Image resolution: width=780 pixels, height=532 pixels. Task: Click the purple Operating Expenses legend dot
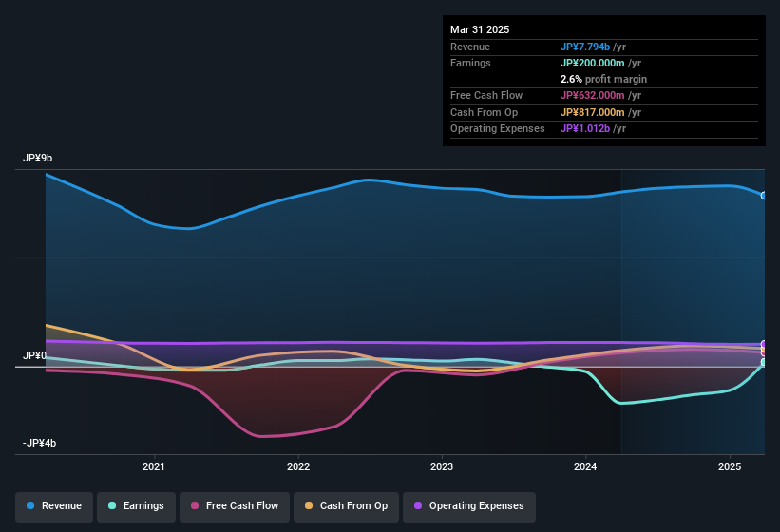coord(418,505)
